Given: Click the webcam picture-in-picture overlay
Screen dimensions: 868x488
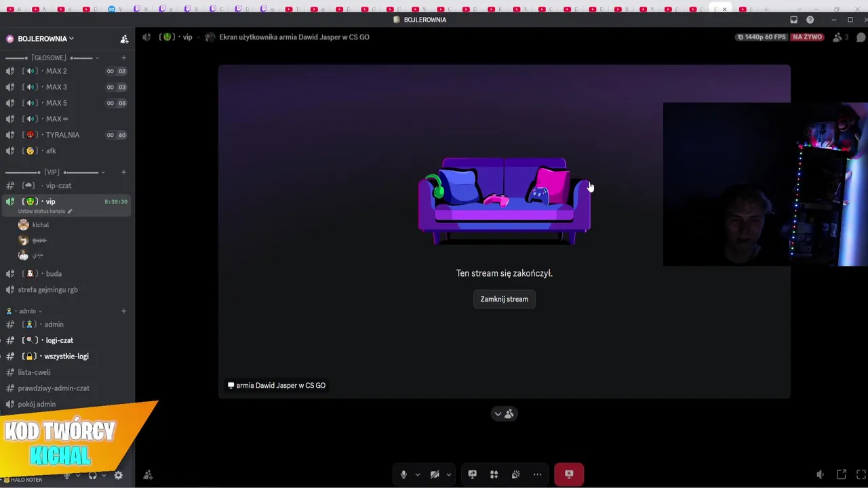Looking at the screenshot, I should point(766,184).
